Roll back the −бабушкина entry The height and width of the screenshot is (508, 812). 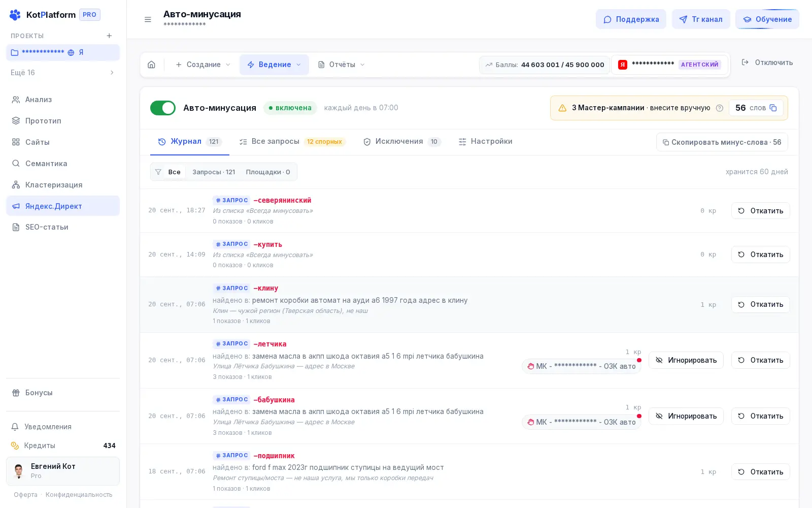760,416
